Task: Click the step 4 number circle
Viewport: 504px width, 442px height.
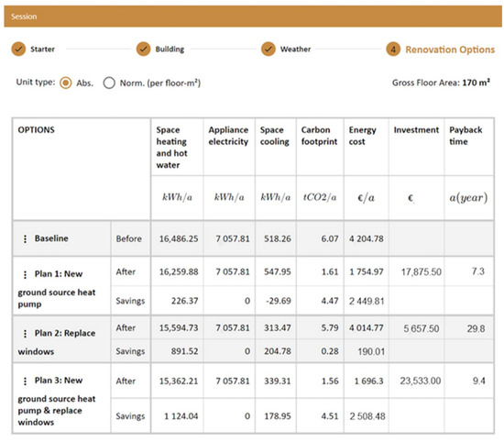Action: (x=393, y=50)
